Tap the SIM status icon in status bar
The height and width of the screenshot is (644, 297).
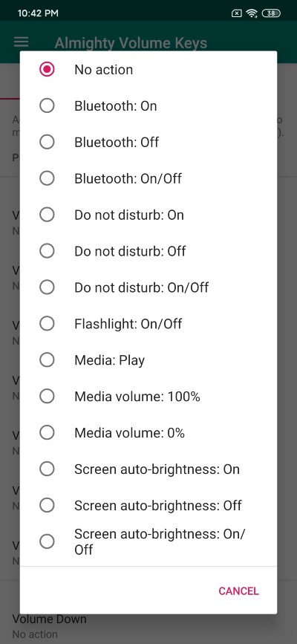tap(237, 13)
